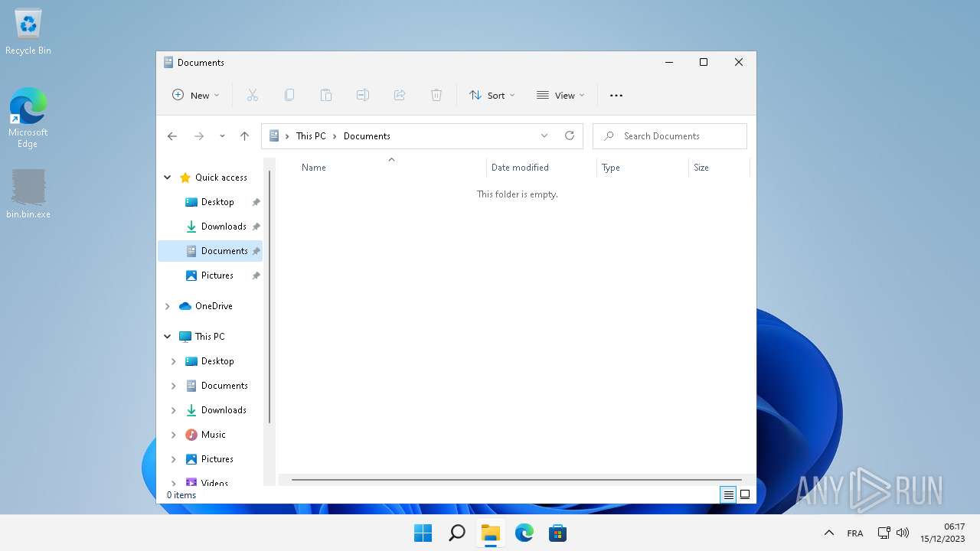
Task: Select Desktop in Quick access
Action: pos(211,202)
